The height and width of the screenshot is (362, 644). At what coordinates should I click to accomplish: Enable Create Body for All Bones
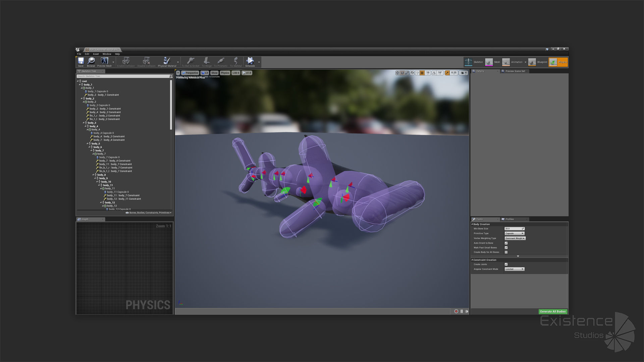[506, 252]
